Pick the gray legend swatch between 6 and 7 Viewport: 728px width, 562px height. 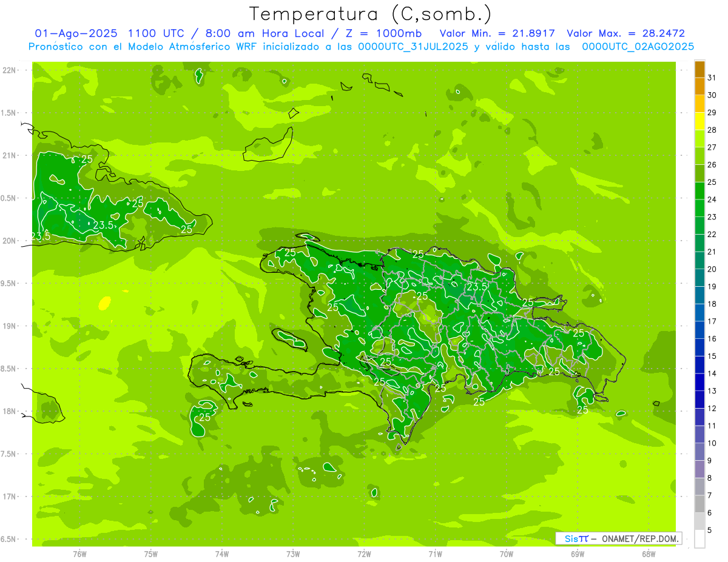point(700,504)
